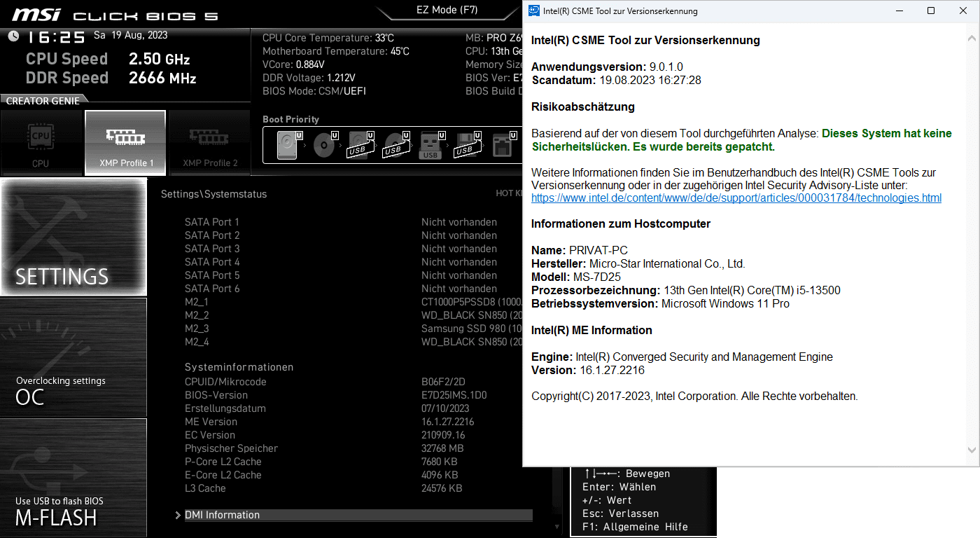The width and height of the screenshot is (980, 538).
Task: Click the Settings\Systemstatus breadcrumb
Action: point(213,194)
